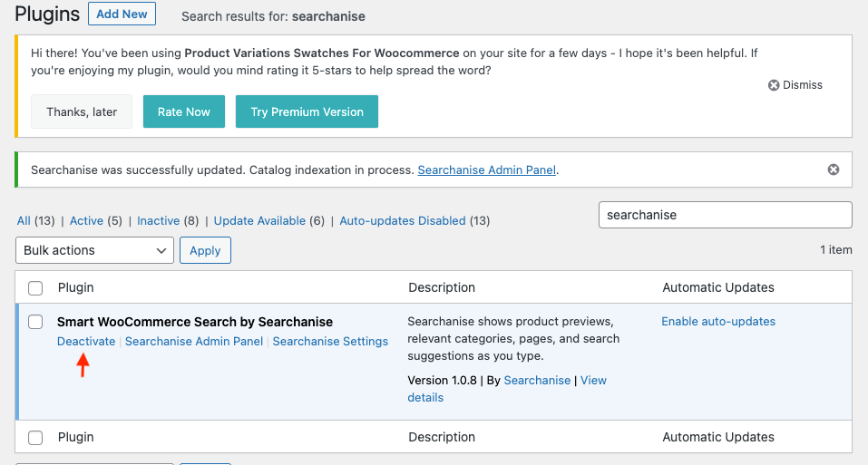868x465 pixels.
Task: Click the Smart WooCommerce Search by Searchanise title
Action: pyautogui.click(x=195, y=322)
